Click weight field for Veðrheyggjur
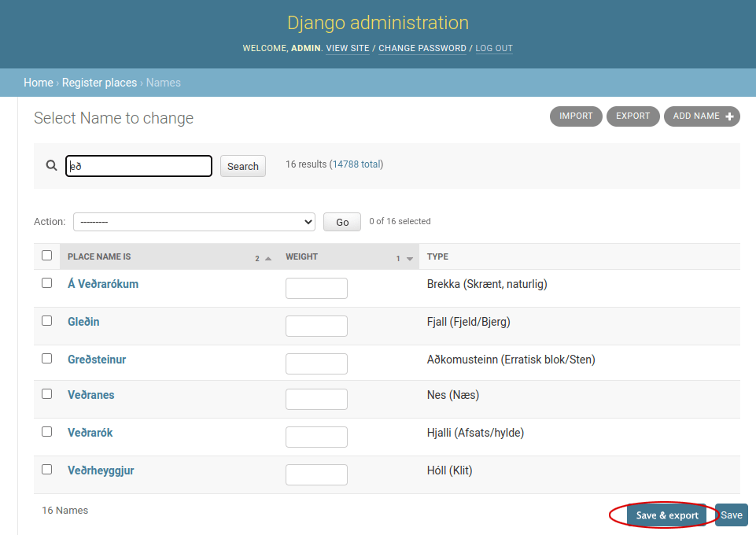Viewport: 756px width, 535px height. (316, 474)
